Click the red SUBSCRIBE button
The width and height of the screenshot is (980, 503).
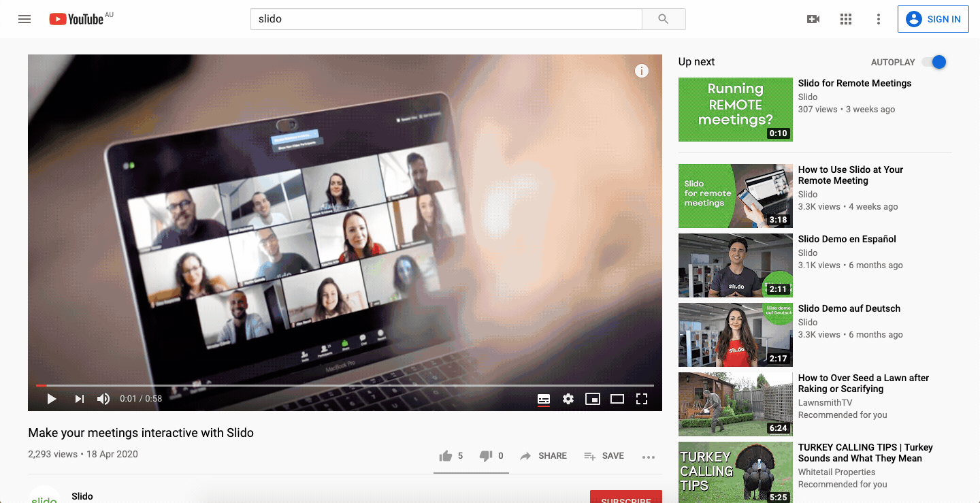click(x=626, y=497)
